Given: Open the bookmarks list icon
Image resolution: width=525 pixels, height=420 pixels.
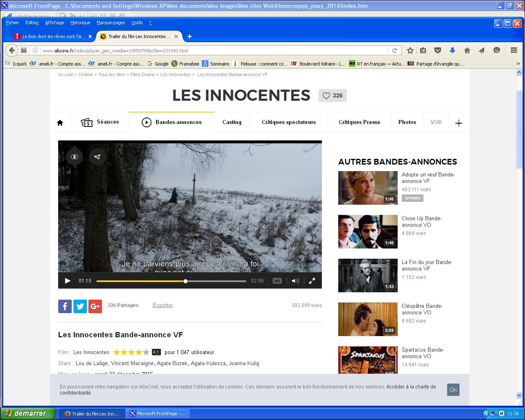Looking at the screenshot, I should (x=423, y=50).
